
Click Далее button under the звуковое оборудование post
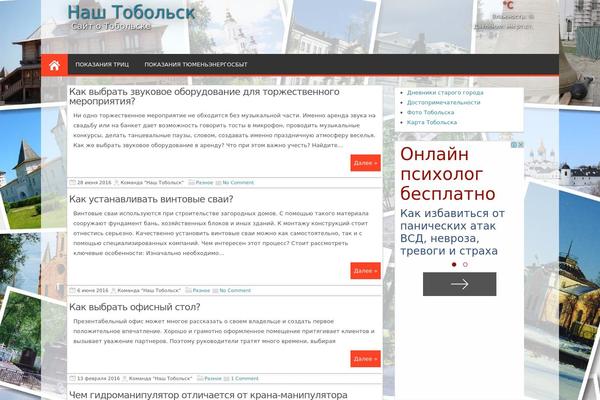point(365,163)
